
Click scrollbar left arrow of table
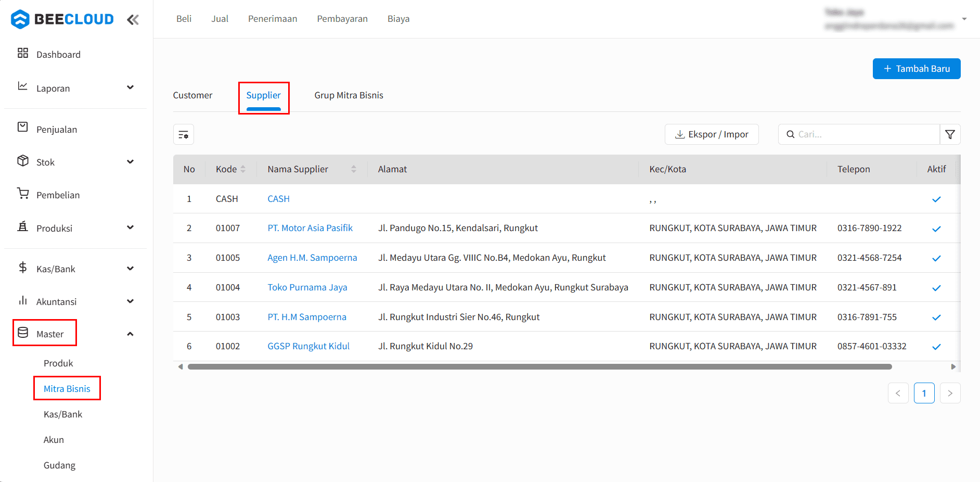point(180,366)
